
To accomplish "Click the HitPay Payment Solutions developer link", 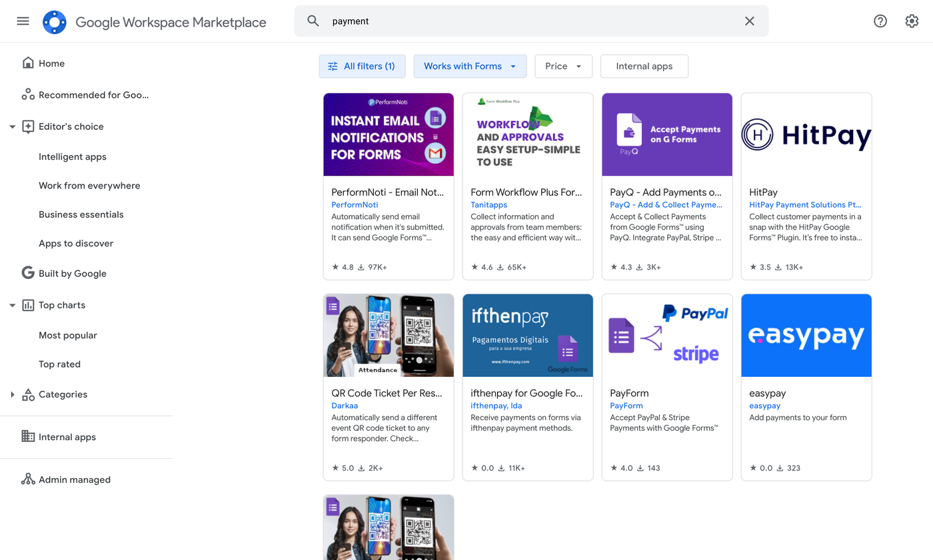I will [x=805, y=205].
